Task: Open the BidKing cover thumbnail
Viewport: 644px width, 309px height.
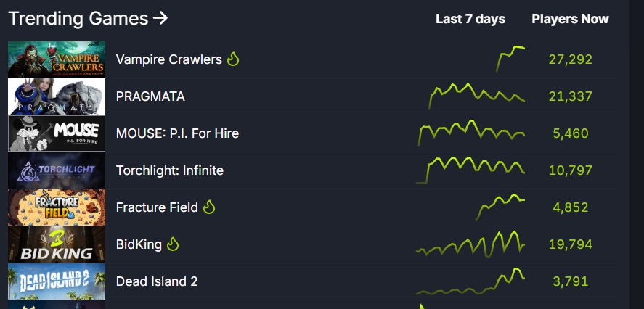Action: pyautogui.click(x=57, y=244)
